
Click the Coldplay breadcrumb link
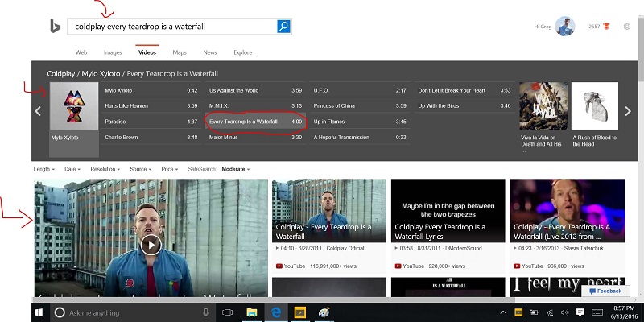coord(61,74)
